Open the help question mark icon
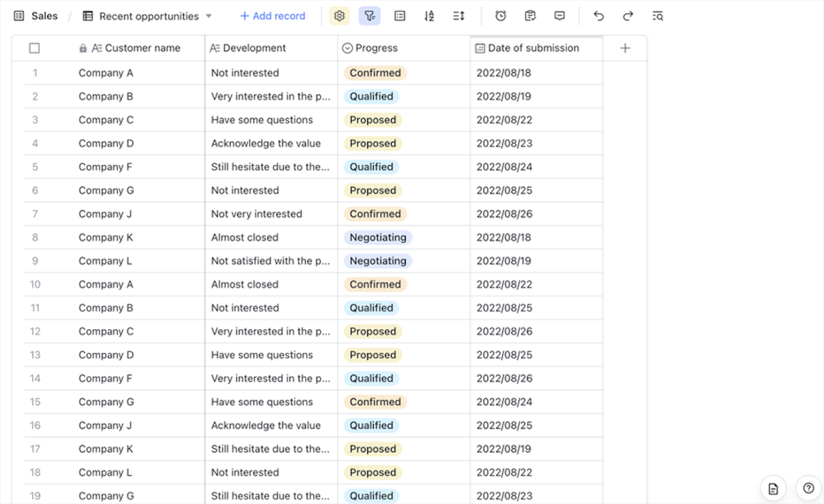The width and height of the screenshot is (824, 504). coord(808,488)
